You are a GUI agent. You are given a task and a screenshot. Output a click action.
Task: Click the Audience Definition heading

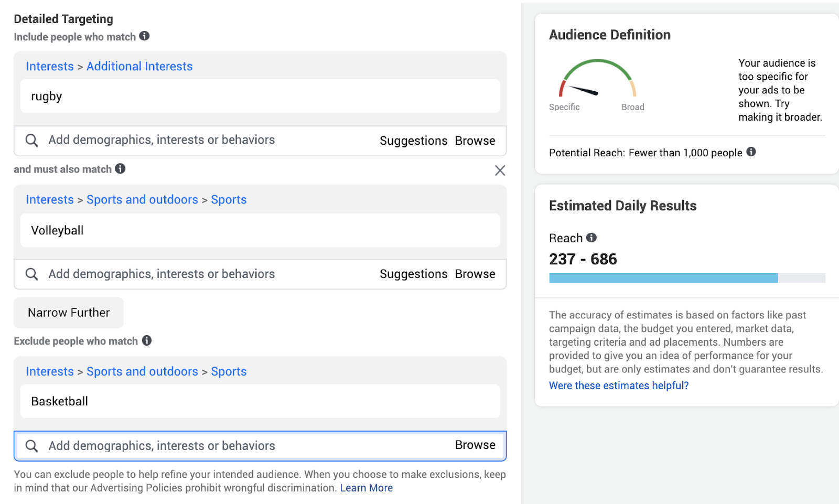tap(610, 35)
